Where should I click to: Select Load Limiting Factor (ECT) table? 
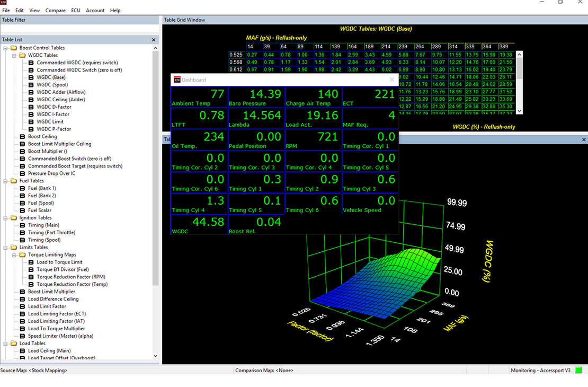[57, 314]
